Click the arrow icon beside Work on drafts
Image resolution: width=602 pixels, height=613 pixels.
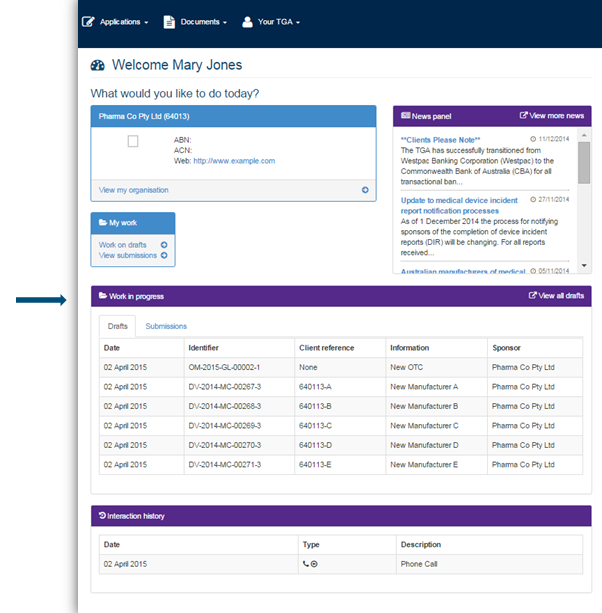click(x=164, y=245)
